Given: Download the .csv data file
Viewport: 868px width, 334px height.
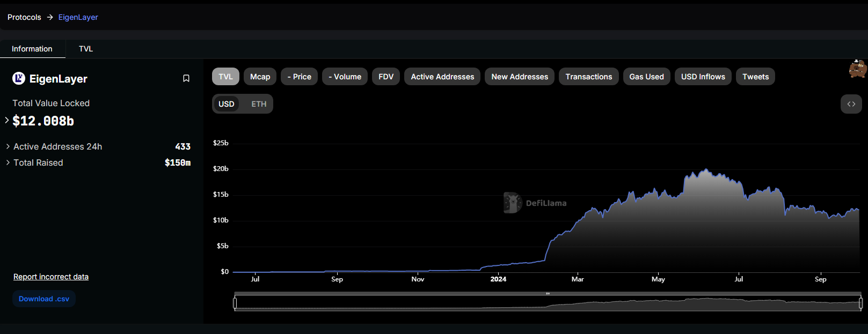Looking at the screenshot, I should pos(44,299).
